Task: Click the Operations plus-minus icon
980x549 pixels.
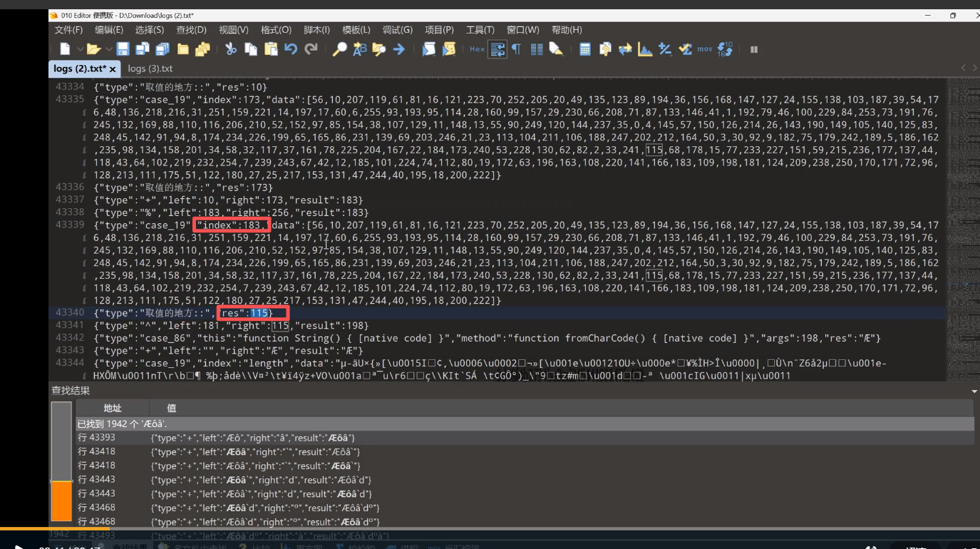Action: 665,49
